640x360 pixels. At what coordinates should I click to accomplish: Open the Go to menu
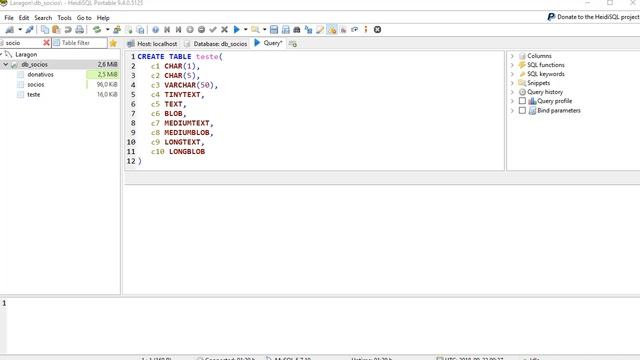click(x=84, y=18)
